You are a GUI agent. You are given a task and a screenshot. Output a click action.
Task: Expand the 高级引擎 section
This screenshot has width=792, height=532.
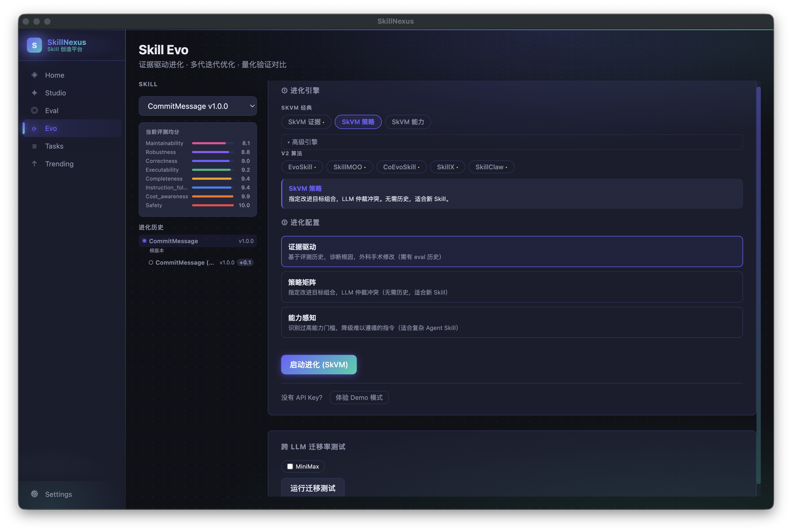pyautogui.click(x=305, y=142)
